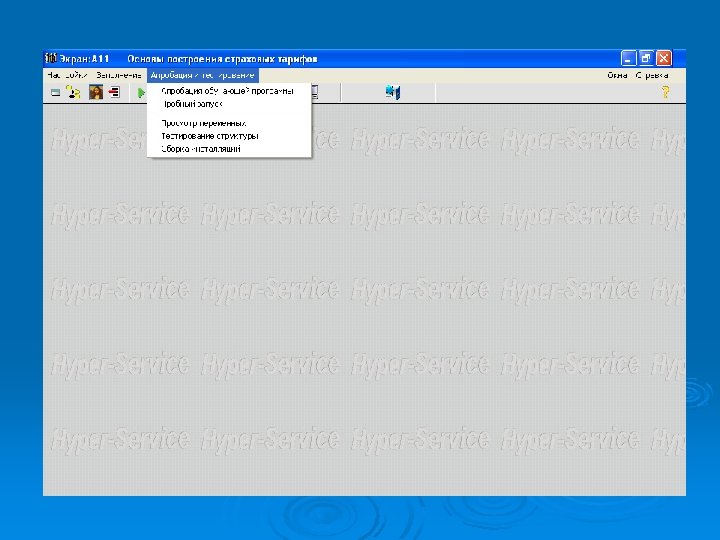Click the yellow question mark help icon
The image size is (720, 540).
coord(665,92)
